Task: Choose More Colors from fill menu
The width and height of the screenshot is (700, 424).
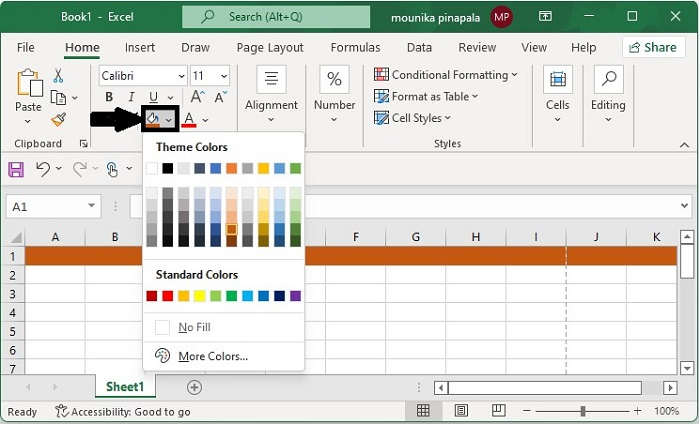Action: tap(212, 356)
